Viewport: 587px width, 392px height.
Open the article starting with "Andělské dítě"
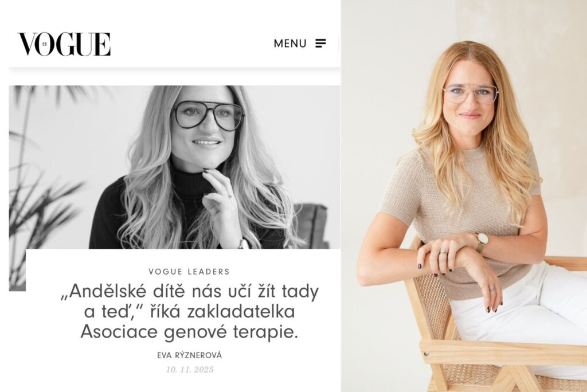[189, 312]
